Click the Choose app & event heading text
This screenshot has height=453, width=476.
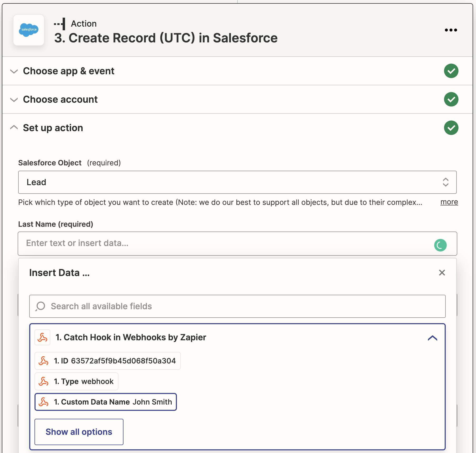[x=69, y=71]
